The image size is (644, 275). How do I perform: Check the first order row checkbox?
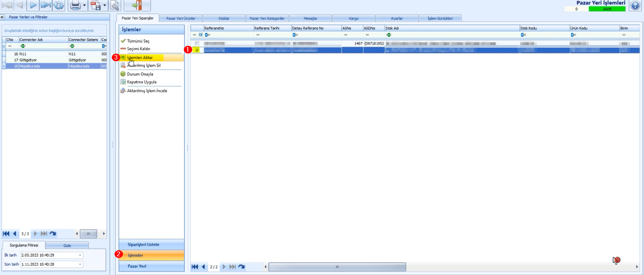pyautogui.click(x=197, y=43)
